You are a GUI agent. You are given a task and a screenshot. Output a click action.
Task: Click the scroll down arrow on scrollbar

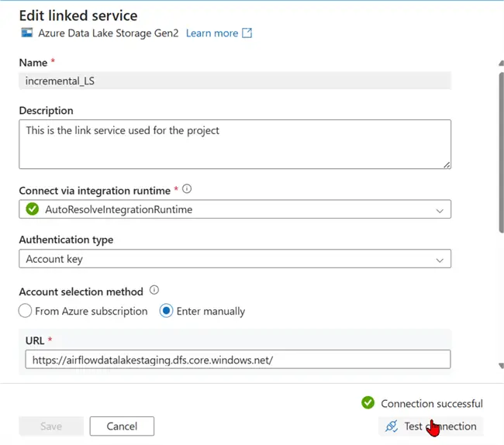(500, 364)
